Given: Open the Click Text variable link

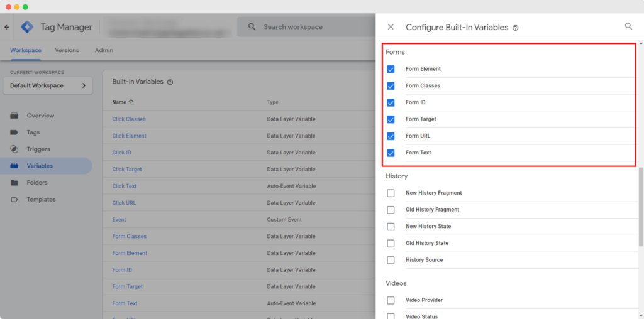Looking at the screenshot, I should coord(125,186).
